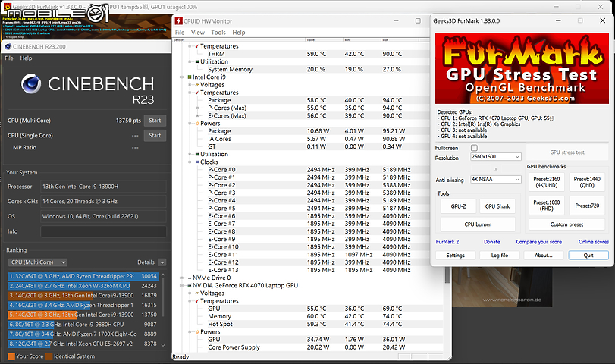The height and width of the screenshot is (364, 615).
Task: Open the Resolution 2560x1600 dropdown
Action: pos(496,156)
